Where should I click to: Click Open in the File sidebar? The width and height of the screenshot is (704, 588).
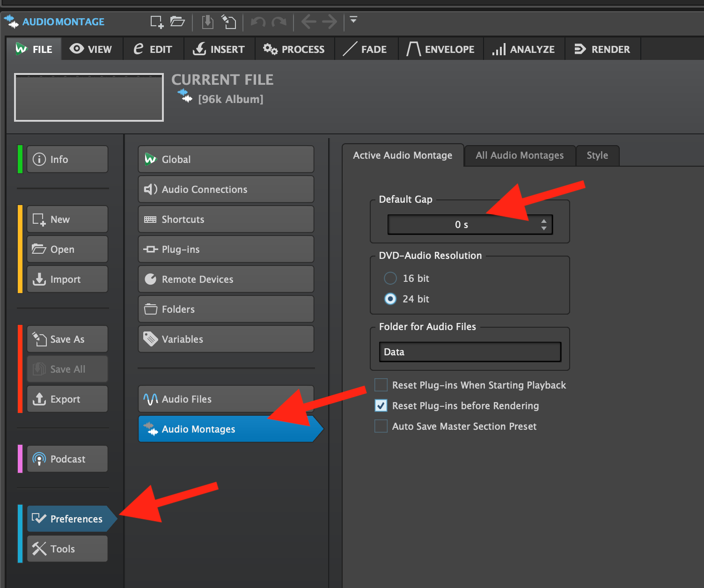67,249
